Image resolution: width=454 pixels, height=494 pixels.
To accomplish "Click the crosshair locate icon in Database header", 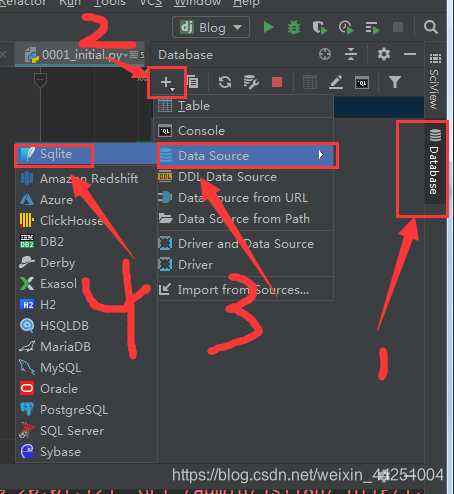I will pyautogui.click(x=325, y=54).
